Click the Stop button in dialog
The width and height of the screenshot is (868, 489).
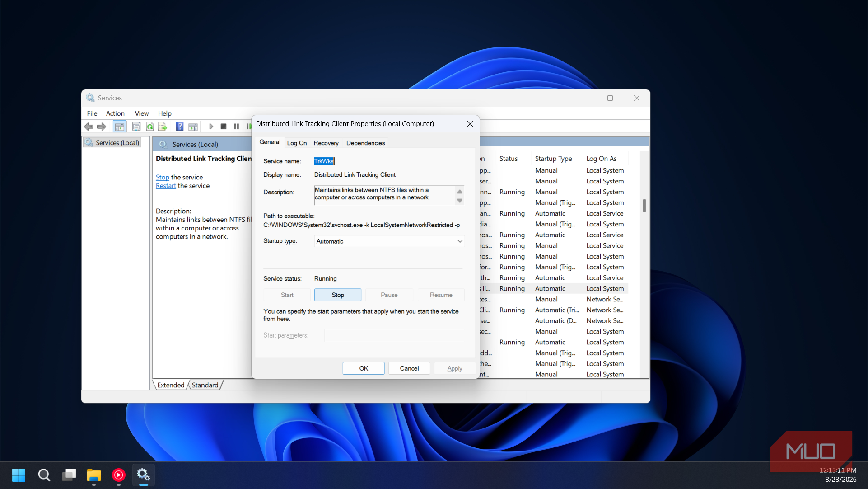pyautogui.click(x=338, y=295)
